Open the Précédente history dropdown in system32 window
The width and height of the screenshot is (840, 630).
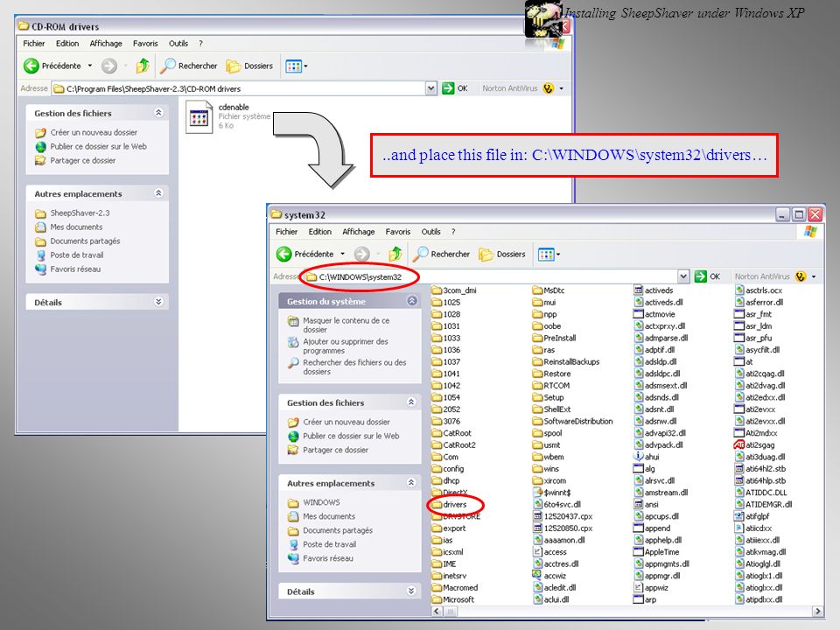pyautogui.click(x=342, y=254)
